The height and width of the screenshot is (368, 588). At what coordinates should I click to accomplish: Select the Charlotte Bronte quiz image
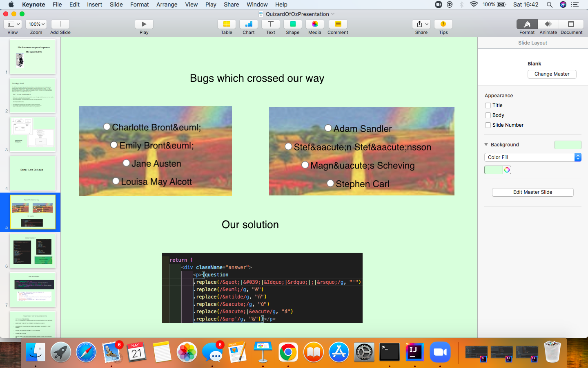155,151
